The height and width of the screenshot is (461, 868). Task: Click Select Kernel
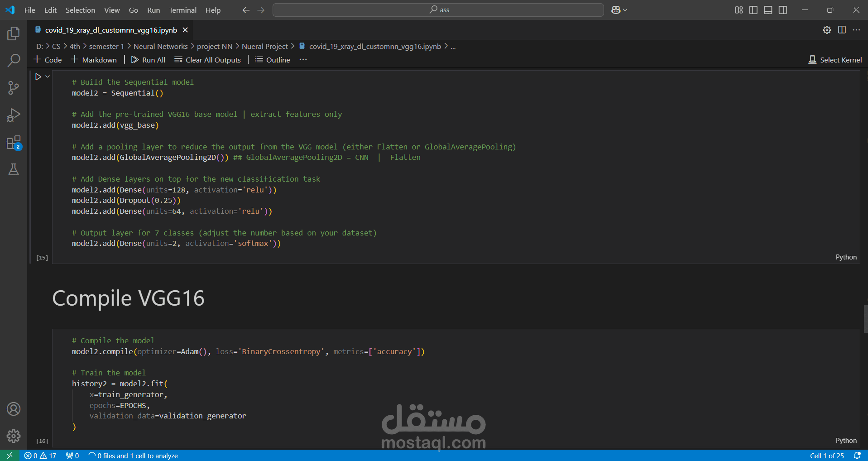click(835, 60)
